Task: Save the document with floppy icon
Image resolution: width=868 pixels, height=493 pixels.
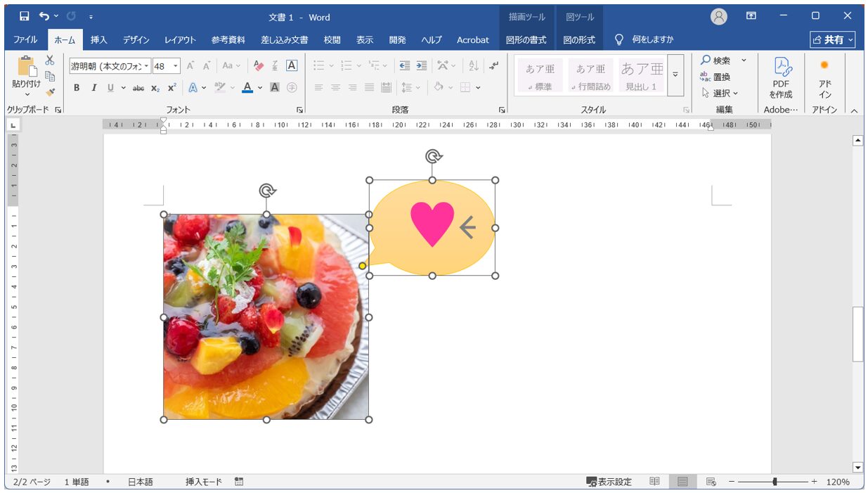Action: click(x=25, y=16)
